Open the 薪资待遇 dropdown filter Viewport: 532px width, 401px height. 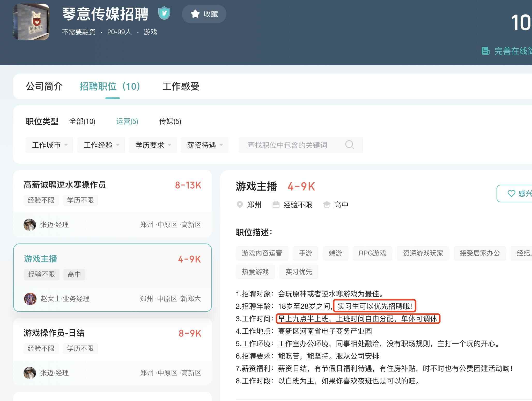coord(205,145)
